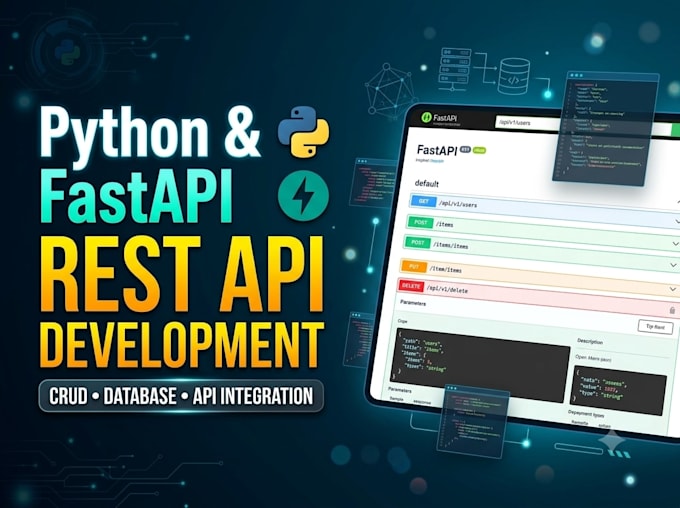Click the floating code panel below the tablet
The image size is (680, 508).
click(473, 421)
